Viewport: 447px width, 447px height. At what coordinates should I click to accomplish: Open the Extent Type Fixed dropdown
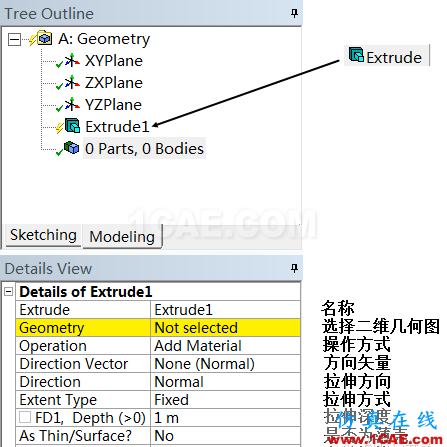point(225,400)
